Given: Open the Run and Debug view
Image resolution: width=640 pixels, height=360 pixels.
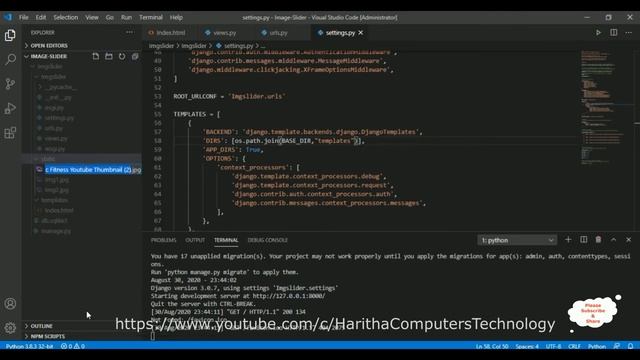Looking at the screenshot, I should [x=10, y=108].
